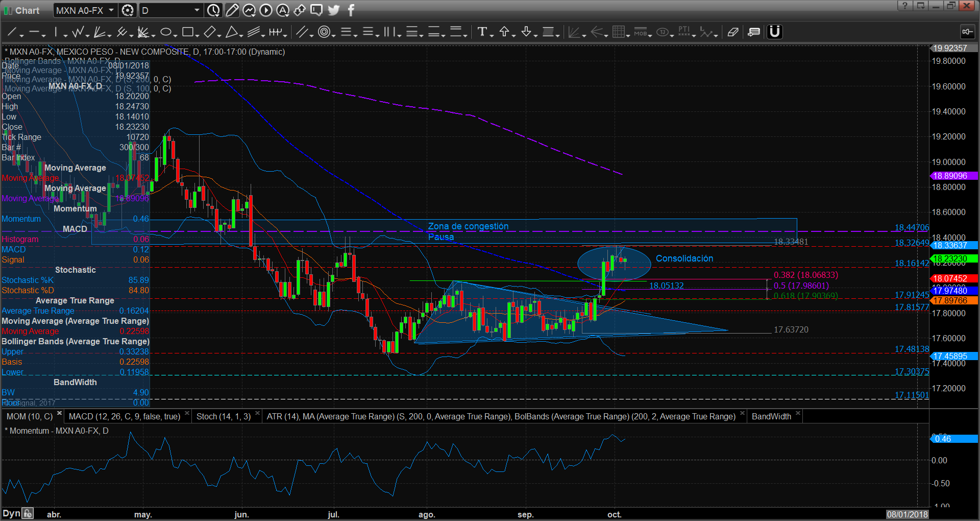This screenshot has width=980, height=521.
Task: Click the 'Consolidación' annotation text
Action: 684,258
